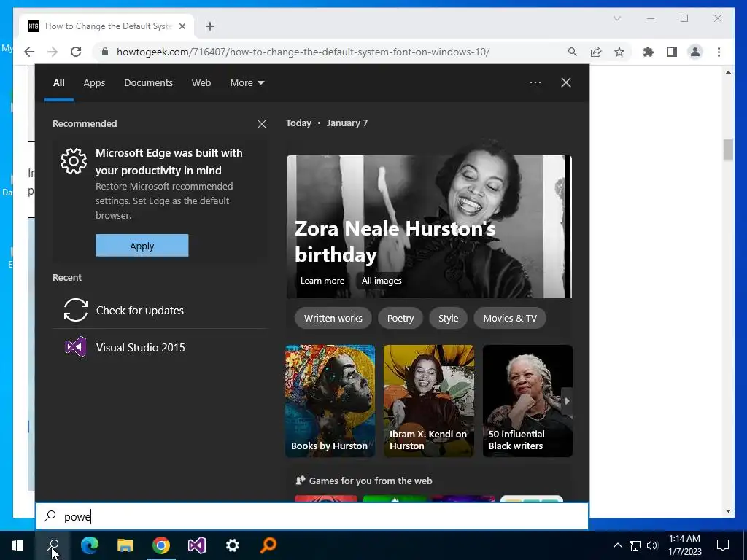
Task: Show hidden system tray icons
Action: coord(617,545)
